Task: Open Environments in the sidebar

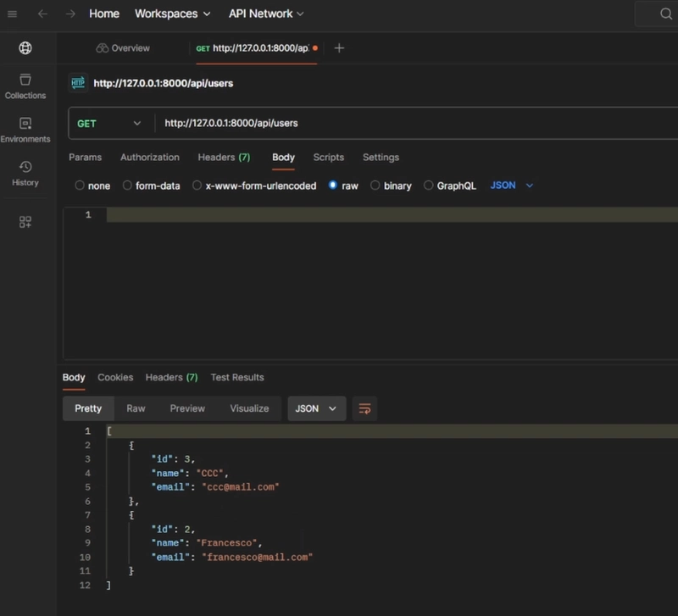Action: pos(25,130)
